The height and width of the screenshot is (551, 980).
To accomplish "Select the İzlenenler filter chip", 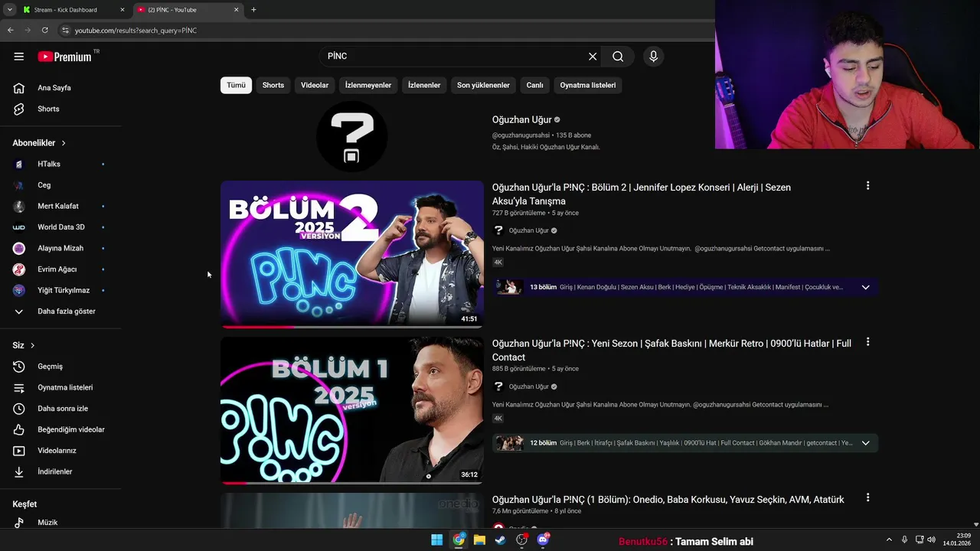I will click(x=424, y=85).
